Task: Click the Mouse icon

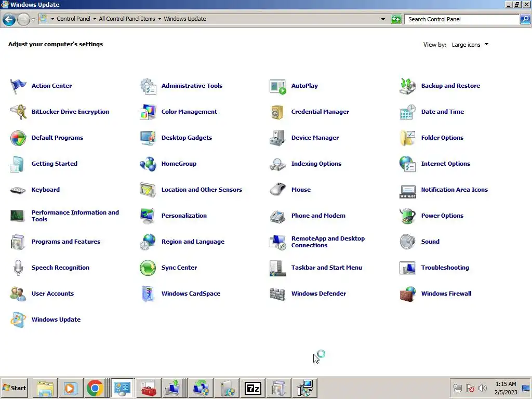Action: click(x=278, y=190)
